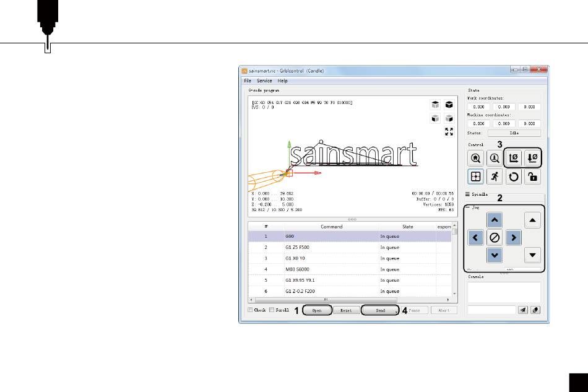
Task: Focus the console command input field
Action: tap(491, 310)
